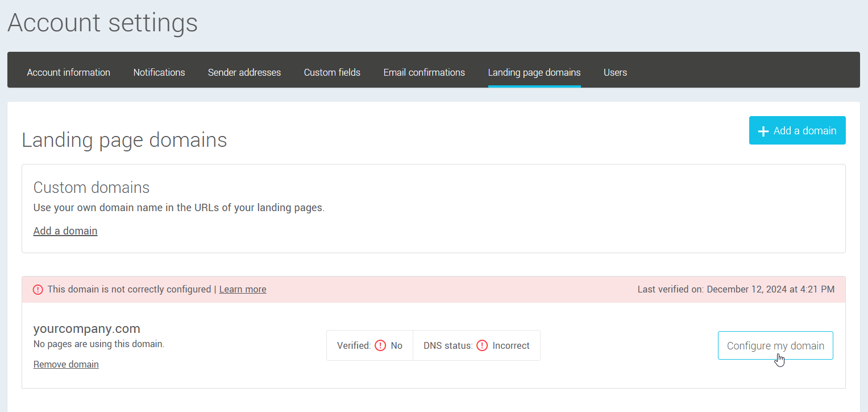Click the Remove domain link
The height and width of the screenshot is (412, 868).
tap(66, 364)
